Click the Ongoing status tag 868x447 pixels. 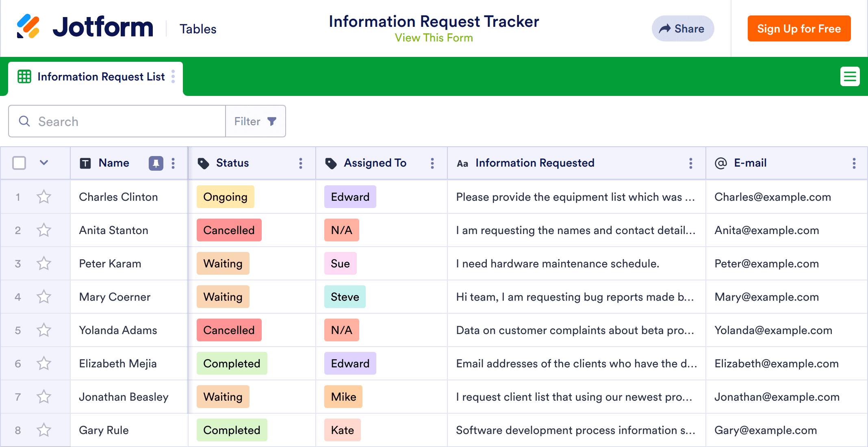click(x=225, y=197)
